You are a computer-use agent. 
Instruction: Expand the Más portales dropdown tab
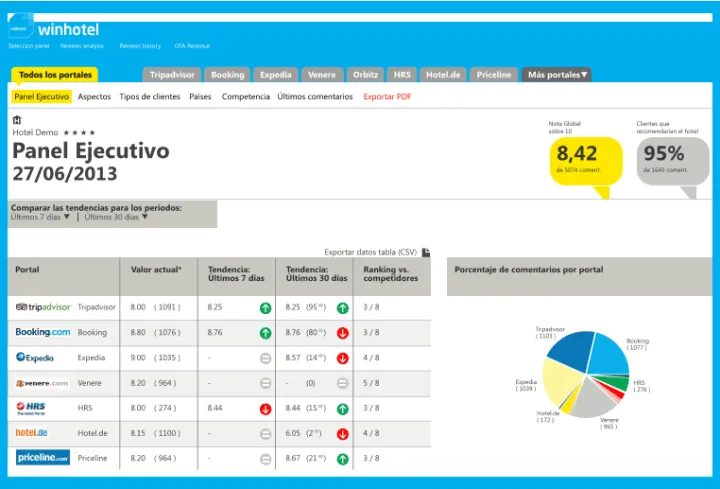pyautogui.click(x=558, y=75)
